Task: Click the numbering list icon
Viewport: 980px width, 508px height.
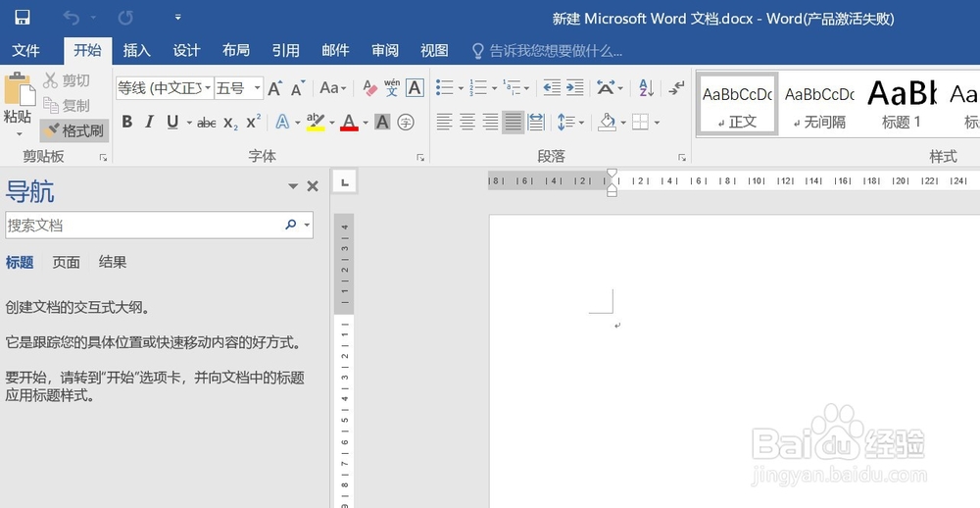Action: (x=478, y=87)
